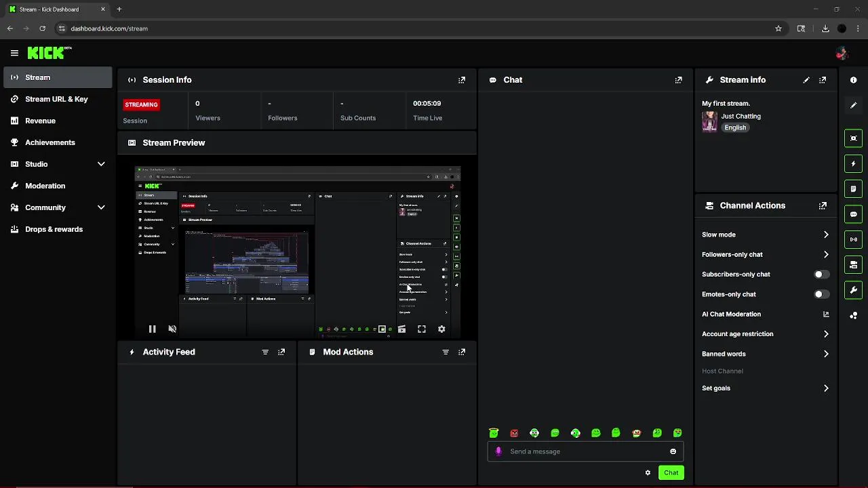Filter the Activity Feed
The image size is (868, 488).
click(x=265, y=352)
